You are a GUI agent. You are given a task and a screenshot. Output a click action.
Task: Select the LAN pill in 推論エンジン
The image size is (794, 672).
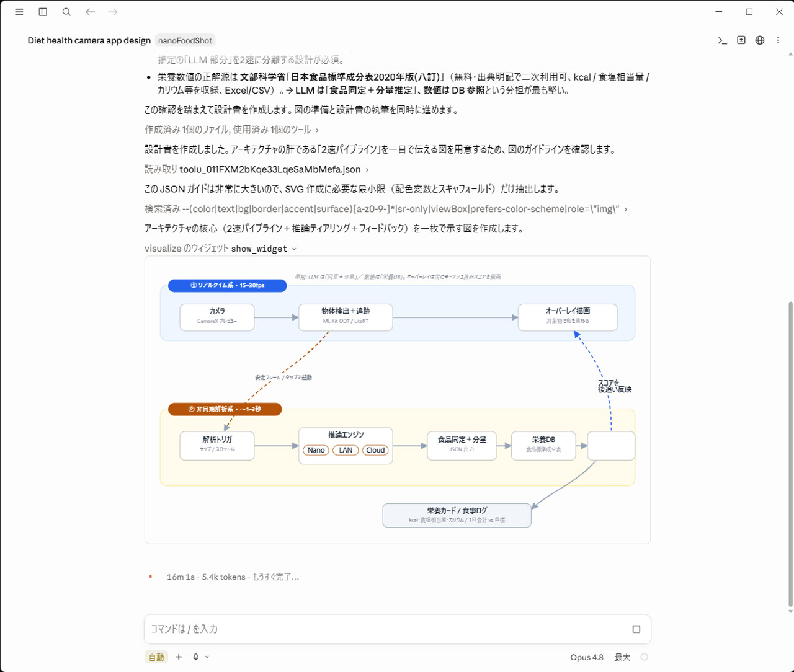(346, 450)
